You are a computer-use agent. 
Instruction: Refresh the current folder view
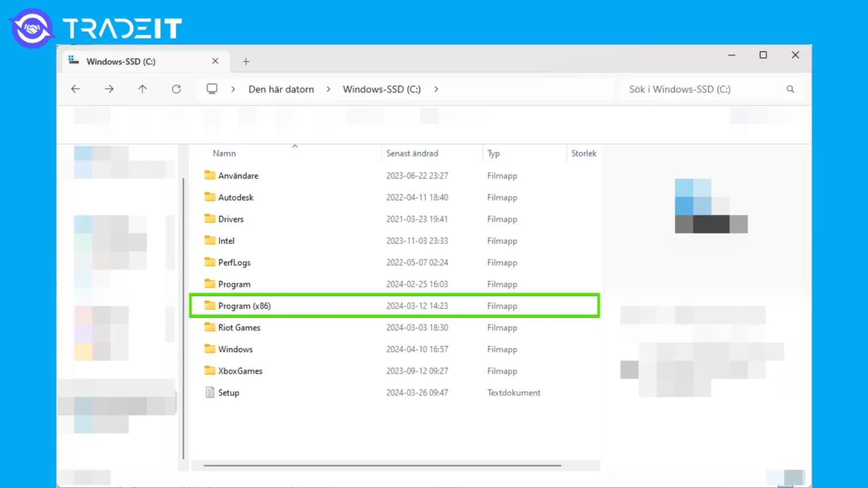tap(176, 89)
